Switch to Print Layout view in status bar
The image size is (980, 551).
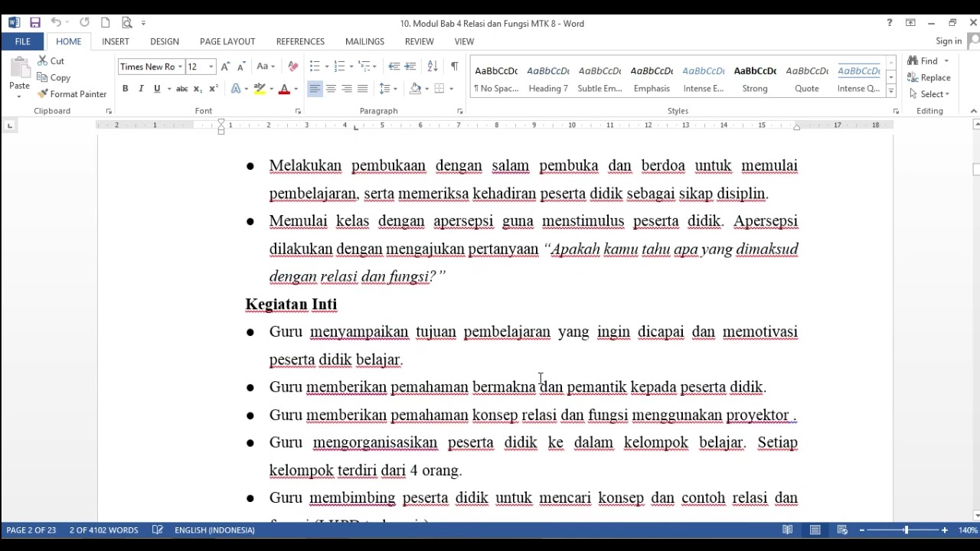tap(815, 530)
